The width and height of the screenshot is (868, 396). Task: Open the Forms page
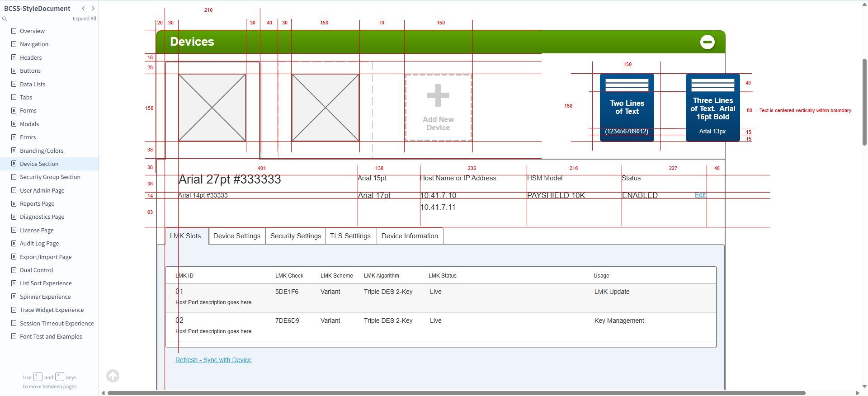(x=28, y=110)
